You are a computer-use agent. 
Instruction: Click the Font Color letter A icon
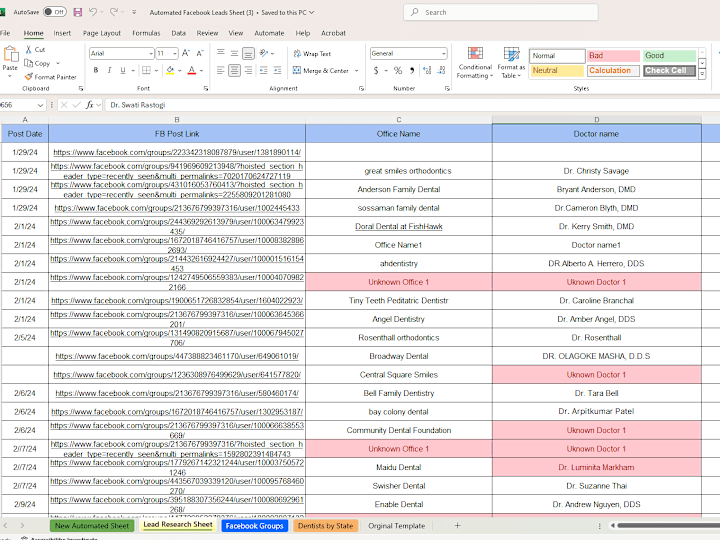(x=192, y=70)
